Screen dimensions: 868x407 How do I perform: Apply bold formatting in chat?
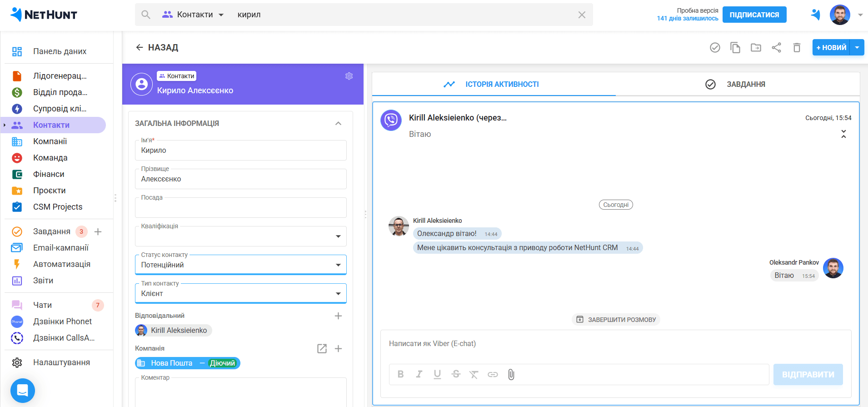coord(400,374)
